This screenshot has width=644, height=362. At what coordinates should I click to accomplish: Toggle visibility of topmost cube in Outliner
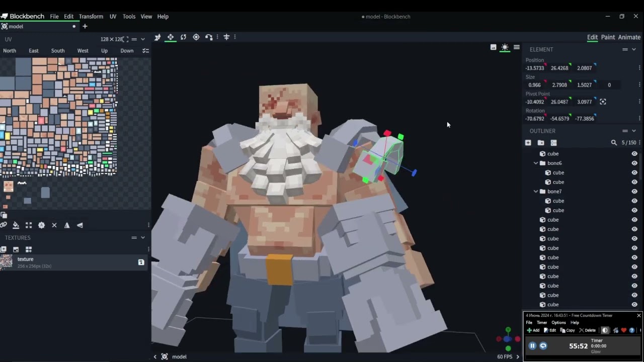pos(634,154)
